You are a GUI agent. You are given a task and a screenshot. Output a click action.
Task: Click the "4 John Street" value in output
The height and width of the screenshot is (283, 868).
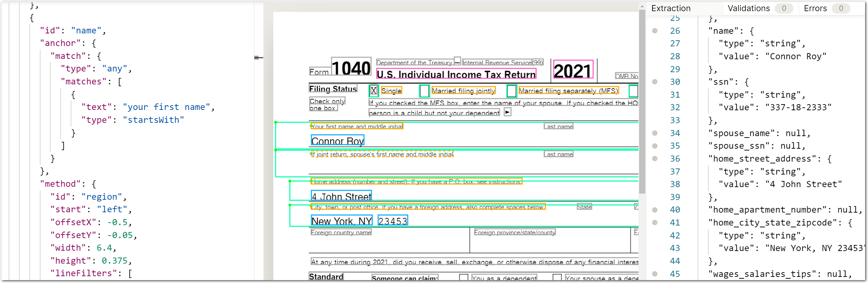[x=803, y=184]
